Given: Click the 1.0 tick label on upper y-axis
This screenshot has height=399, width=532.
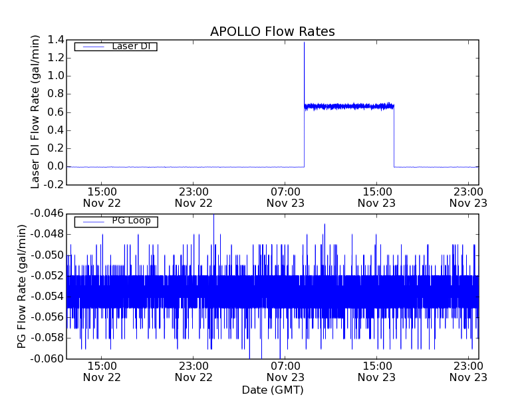Looking at the screenshot, I should coord(55,76).
